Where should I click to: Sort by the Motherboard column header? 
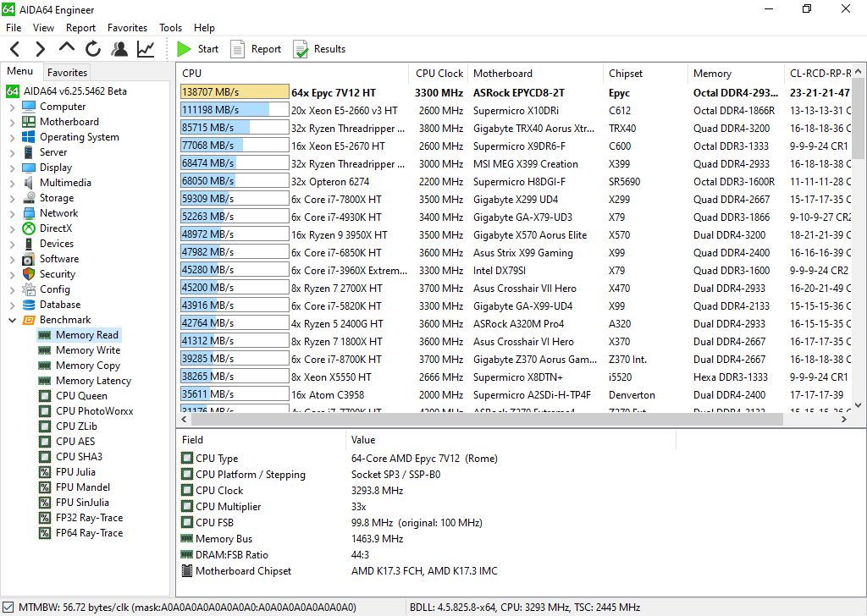[x=535, y=74]
